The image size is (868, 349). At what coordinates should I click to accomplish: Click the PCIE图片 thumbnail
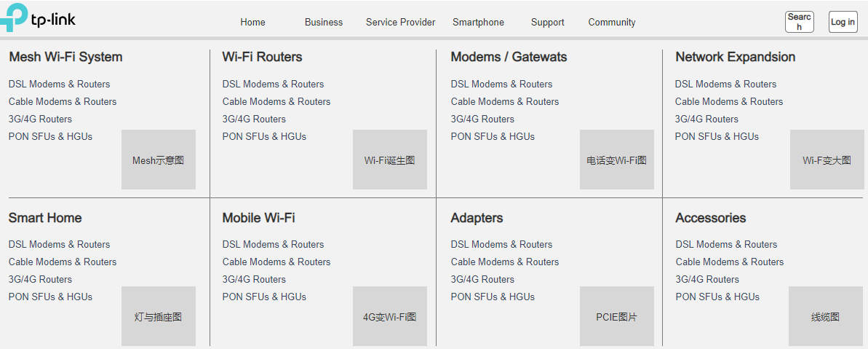617,316
